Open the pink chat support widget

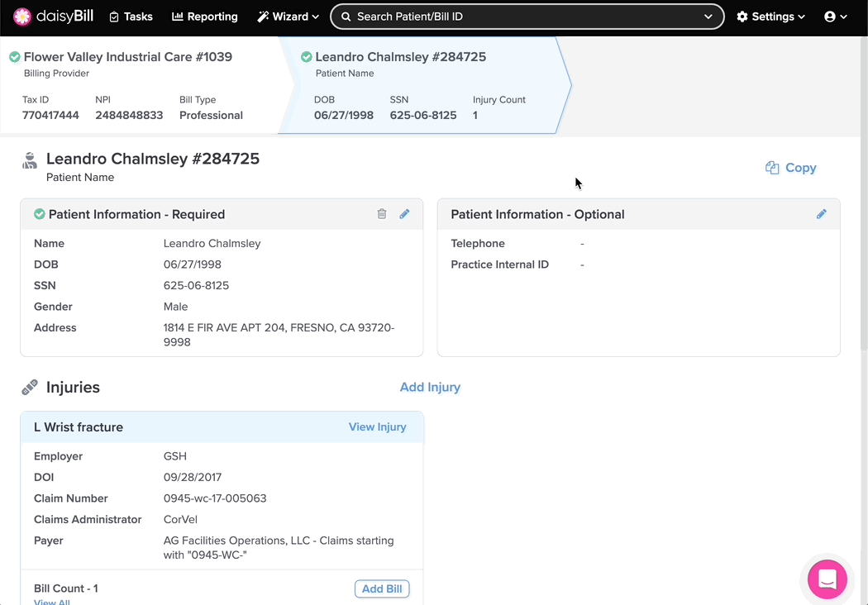(x=827, y=579)
